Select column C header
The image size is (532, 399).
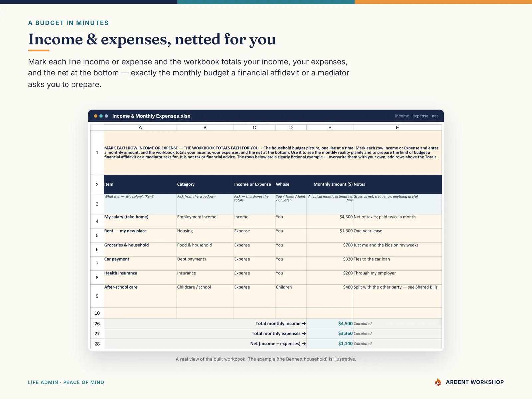pyautogui.click(x=254, y=127)
